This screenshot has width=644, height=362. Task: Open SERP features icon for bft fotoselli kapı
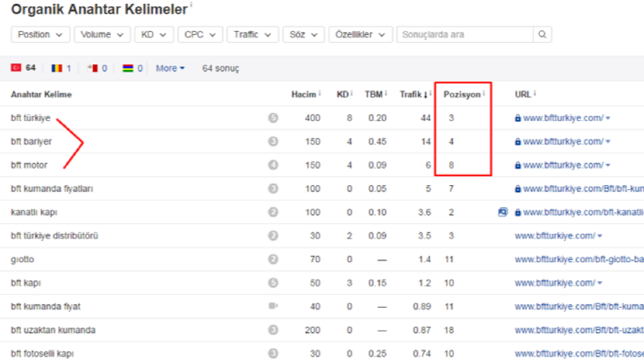(x=273, y=353)
